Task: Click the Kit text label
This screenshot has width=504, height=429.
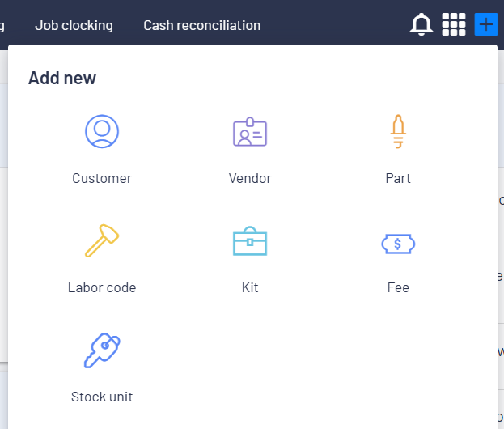Action: click(250, 288)
